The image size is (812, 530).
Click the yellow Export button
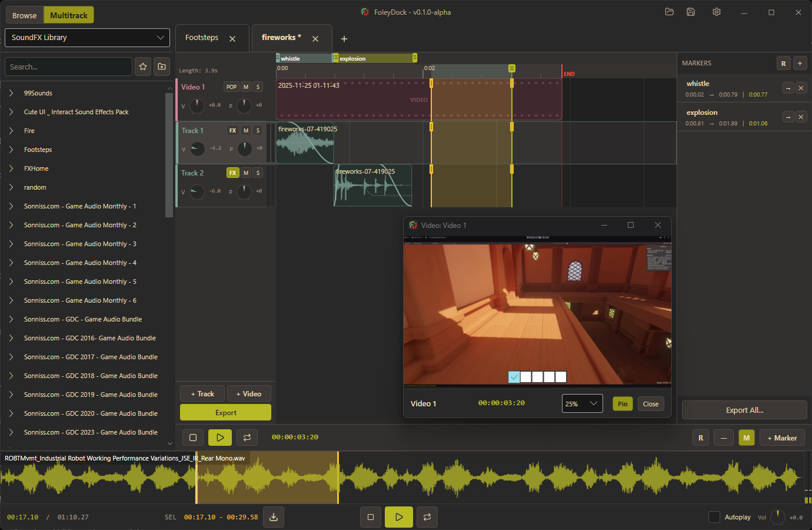pos(225,413)
